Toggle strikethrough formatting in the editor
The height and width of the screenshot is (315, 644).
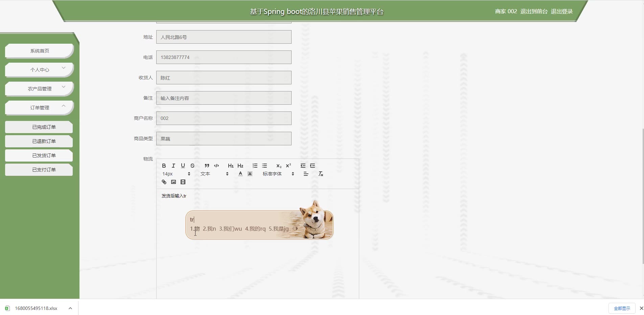click(192, 166)
